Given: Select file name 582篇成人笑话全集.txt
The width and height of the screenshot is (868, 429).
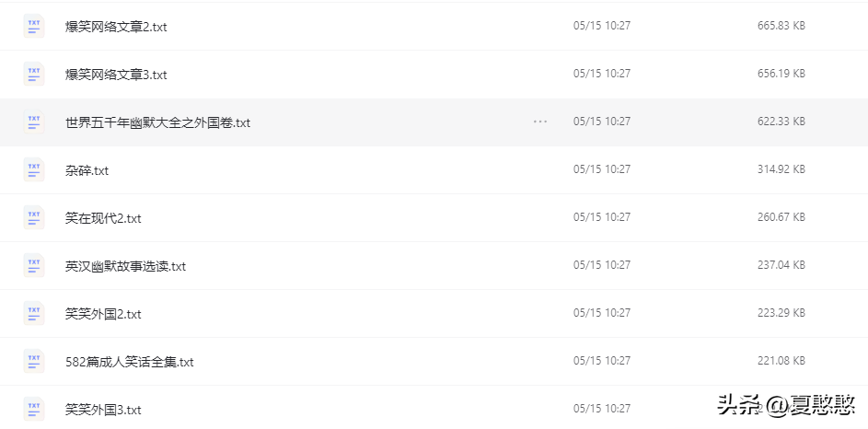Looking at the screenshot, I should (x=130, y=362).
